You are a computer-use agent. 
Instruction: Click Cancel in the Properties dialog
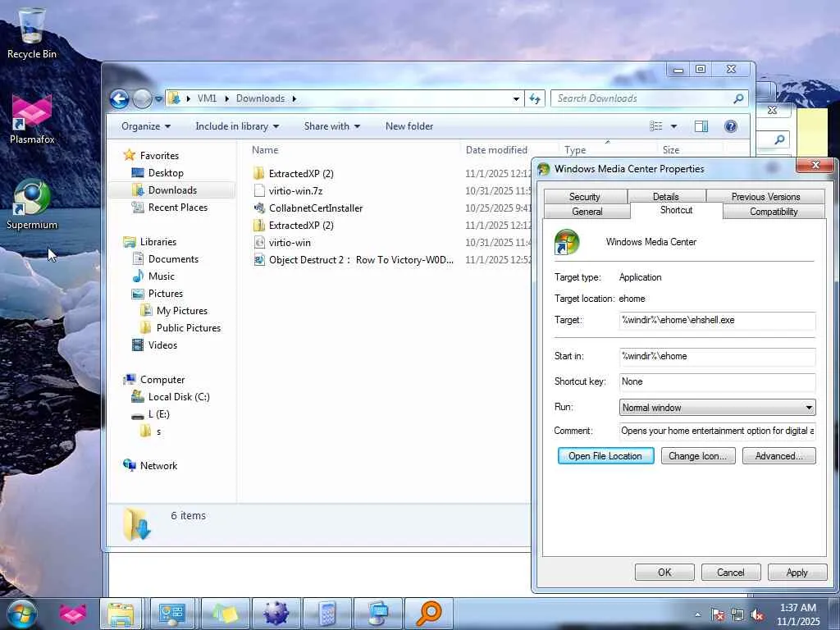731,572
